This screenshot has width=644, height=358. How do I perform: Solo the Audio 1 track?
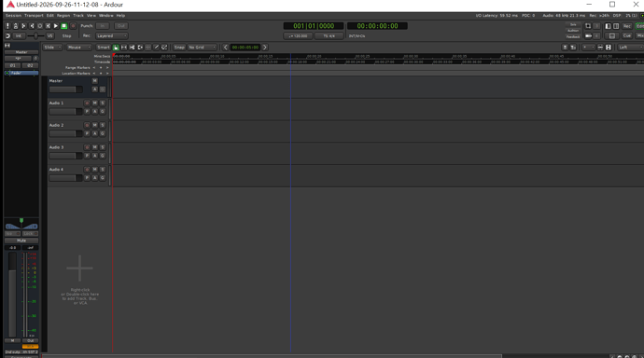click(x=103, y=103)
